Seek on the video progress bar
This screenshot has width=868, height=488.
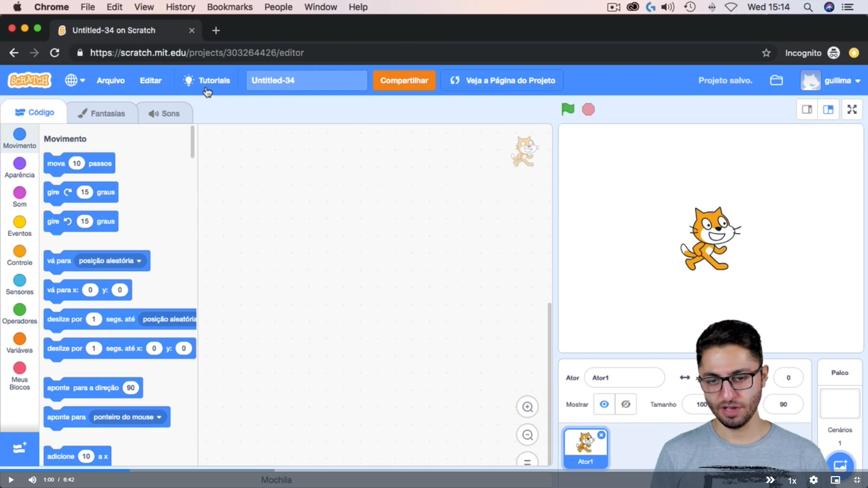(x=434, y=470)
